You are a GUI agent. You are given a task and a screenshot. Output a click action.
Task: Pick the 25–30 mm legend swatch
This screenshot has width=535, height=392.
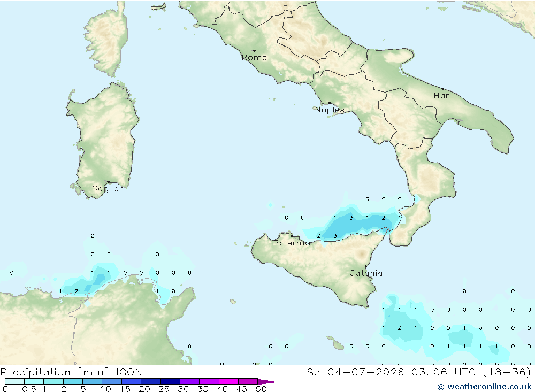170,381
